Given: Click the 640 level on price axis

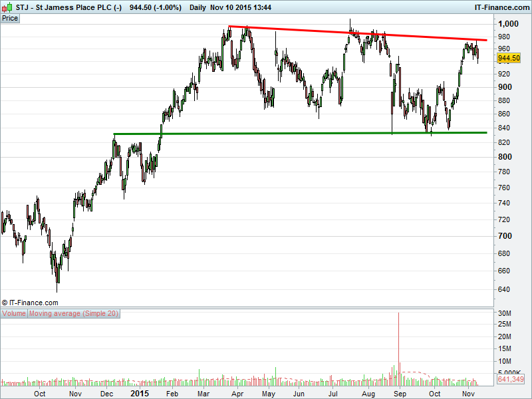Looking at the screenshot, I should (504, 289).
